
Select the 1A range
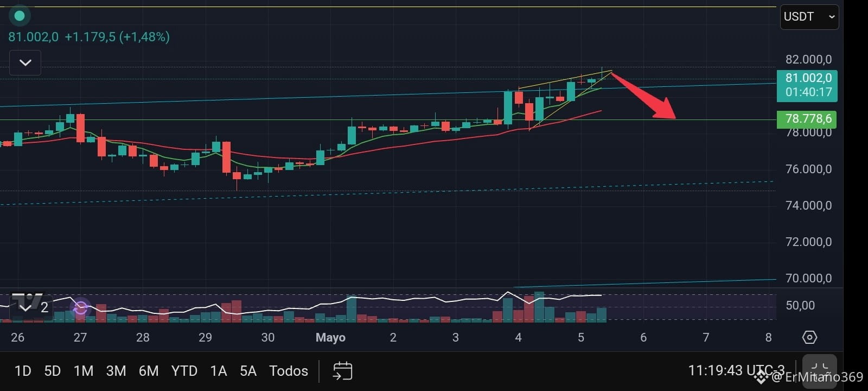[x=218, y=371]
